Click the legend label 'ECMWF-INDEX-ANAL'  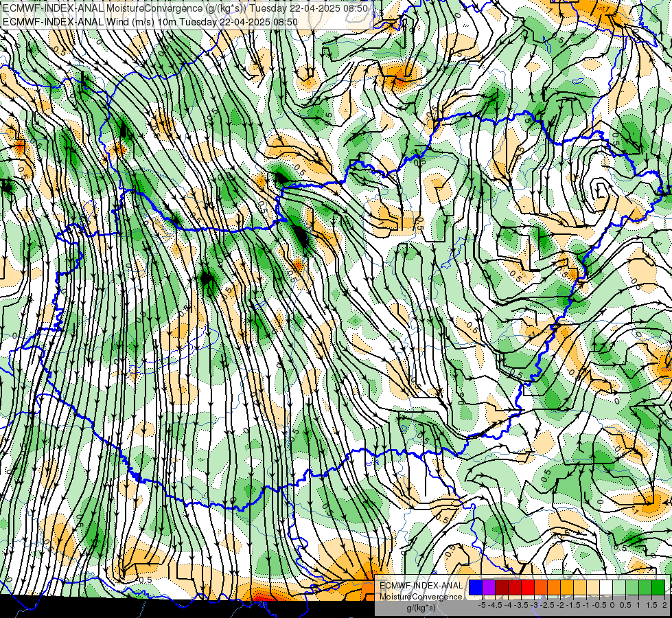tap(421, 586)
